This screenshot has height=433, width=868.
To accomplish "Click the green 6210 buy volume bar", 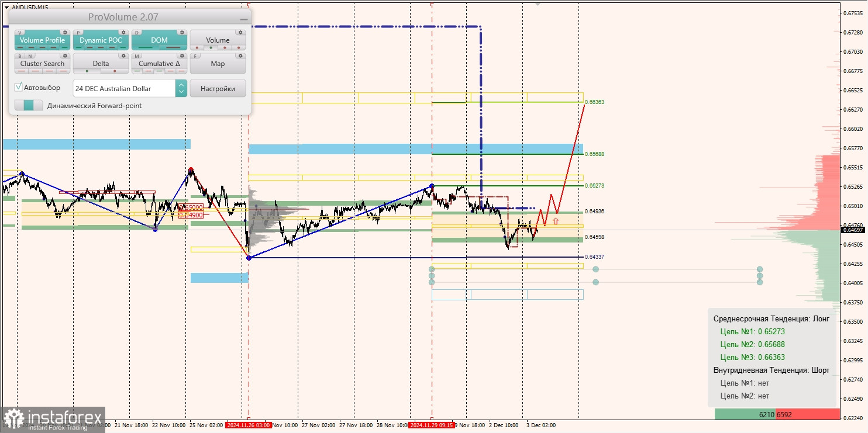I will coord(745,414).
